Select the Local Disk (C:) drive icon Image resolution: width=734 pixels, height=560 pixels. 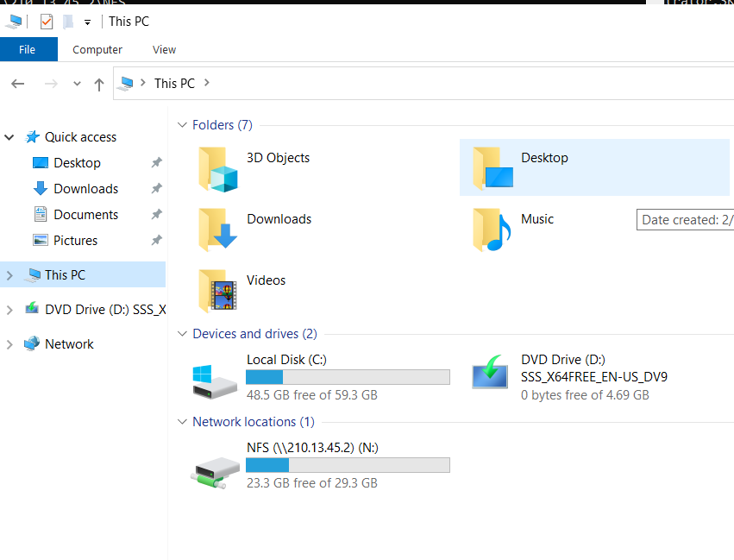point(215,381)
